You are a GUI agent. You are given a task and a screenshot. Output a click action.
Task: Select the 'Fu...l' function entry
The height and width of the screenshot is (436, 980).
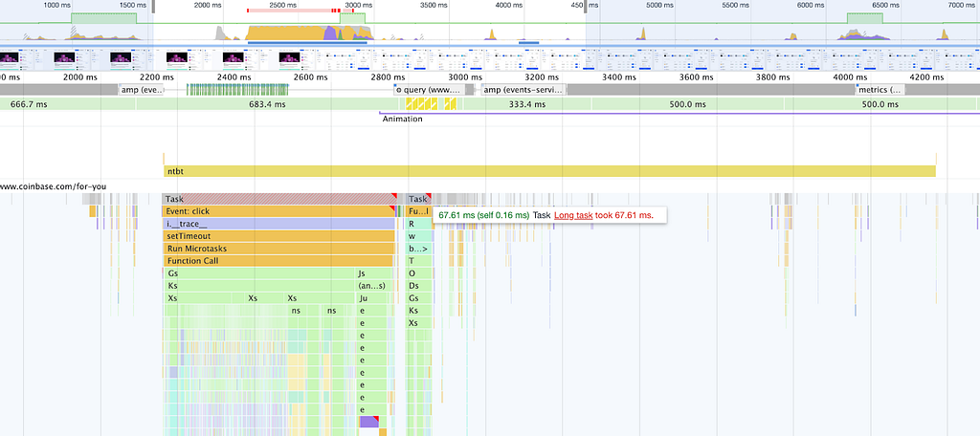(x=419, y=211)
